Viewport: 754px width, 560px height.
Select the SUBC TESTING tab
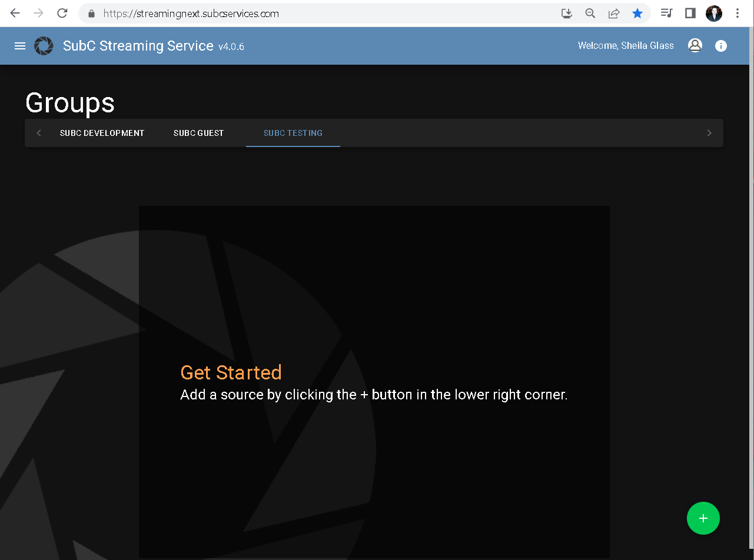[x=293, y=133]
